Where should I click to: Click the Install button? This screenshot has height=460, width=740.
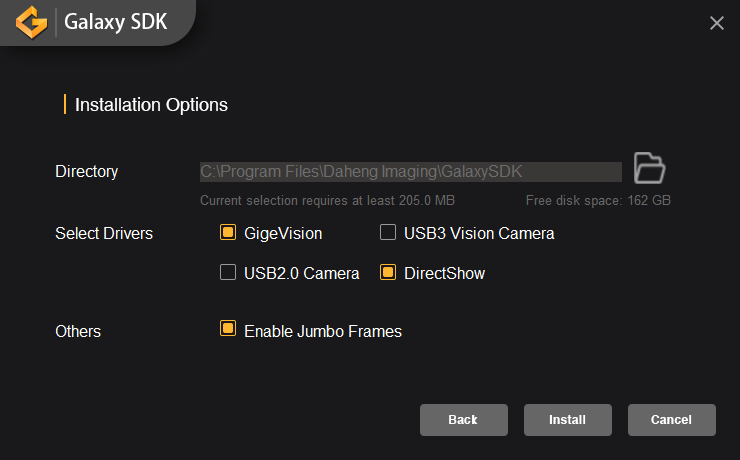click(x=567, y=420)
